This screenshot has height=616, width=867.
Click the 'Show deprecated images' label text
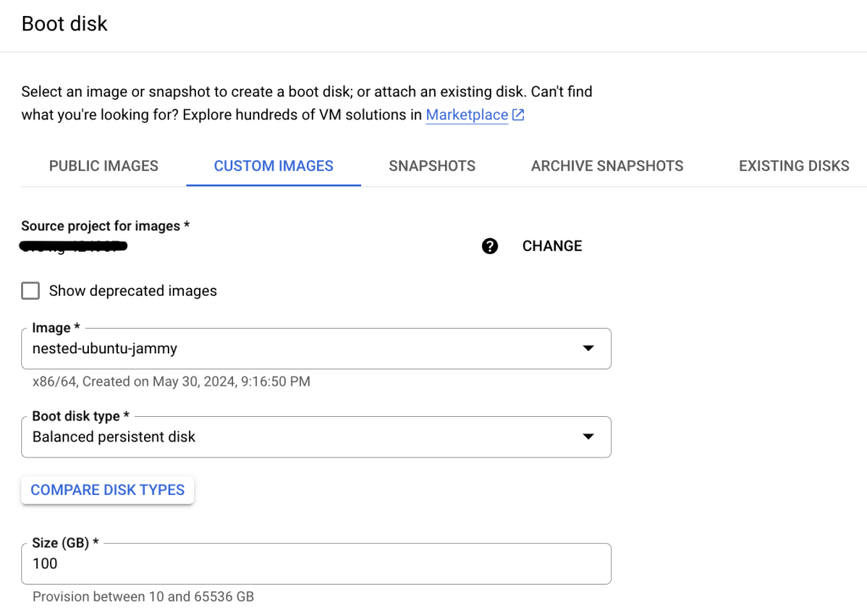pyautogui.click(x=133, y=291)
